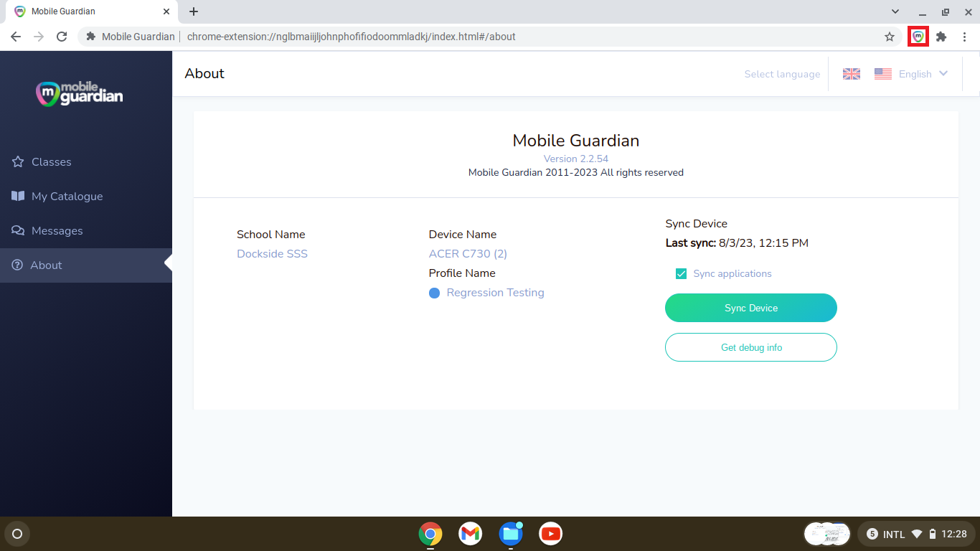Viewport: 980px width, 551px height.
Task: Close the Mobile Guardian tab
Action: tap(166, 11)
